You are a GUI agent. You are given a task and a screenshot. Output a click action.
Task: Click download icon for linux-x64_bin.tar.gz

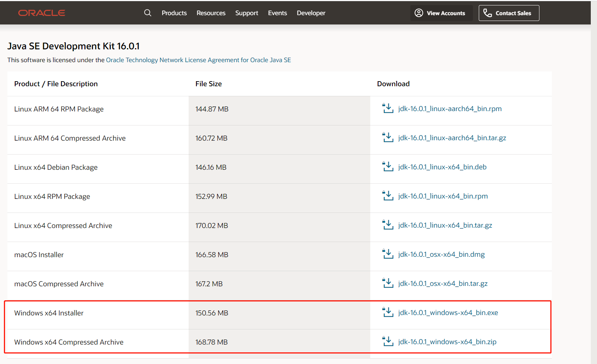(x=388, y=225)
